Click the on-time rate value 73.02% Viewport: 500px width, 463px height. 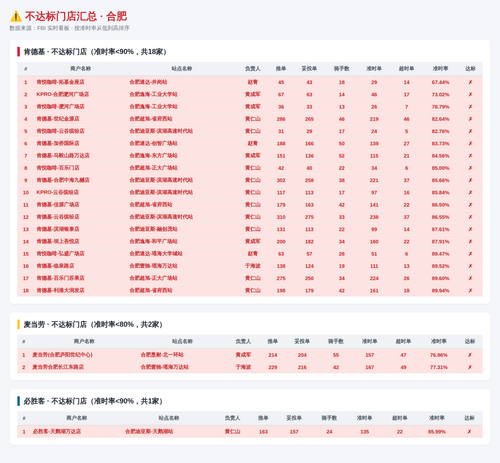coord(440,94)
